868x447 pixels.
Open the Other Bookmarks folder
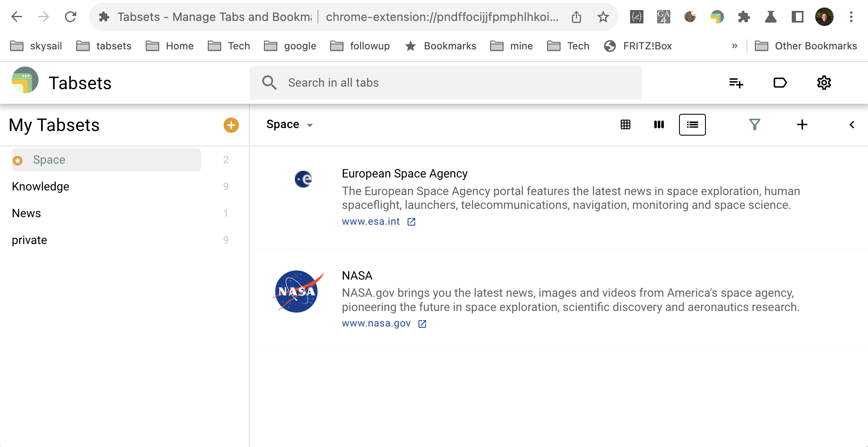[x=806, y=46]
